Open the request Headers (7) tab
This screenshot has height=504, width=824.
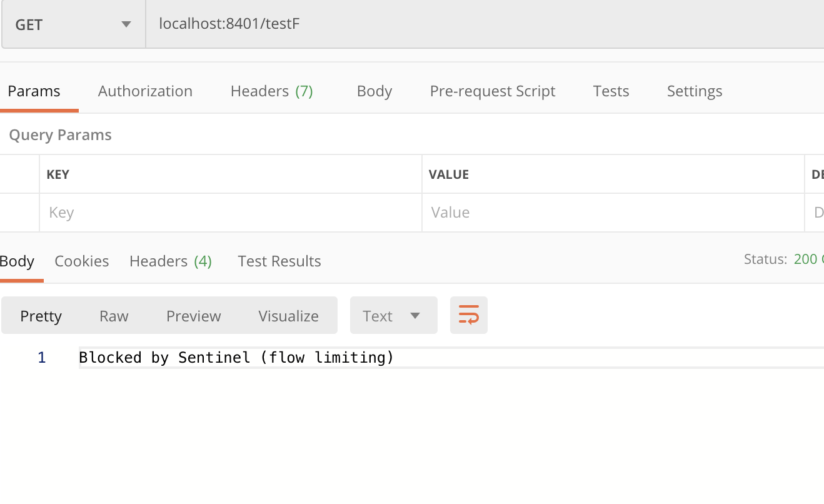click(271, 91)
